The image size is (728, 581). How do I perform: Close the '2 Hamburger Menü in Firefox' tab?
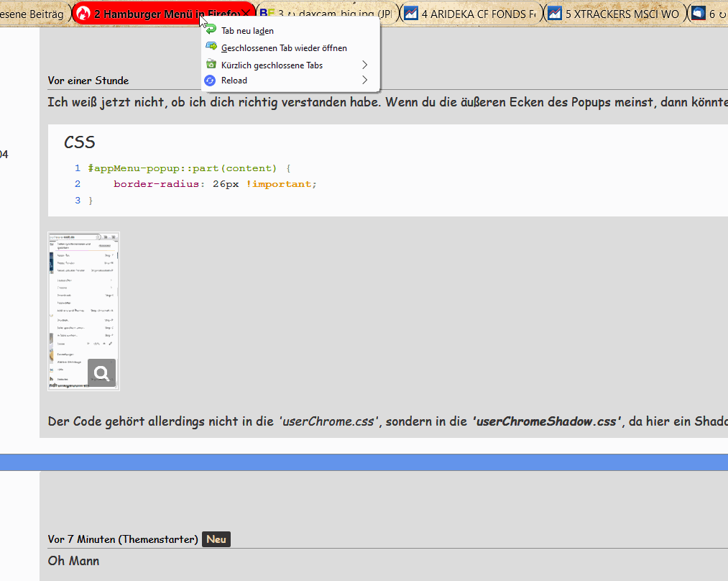pyautogui.click(x=246, y=13)
